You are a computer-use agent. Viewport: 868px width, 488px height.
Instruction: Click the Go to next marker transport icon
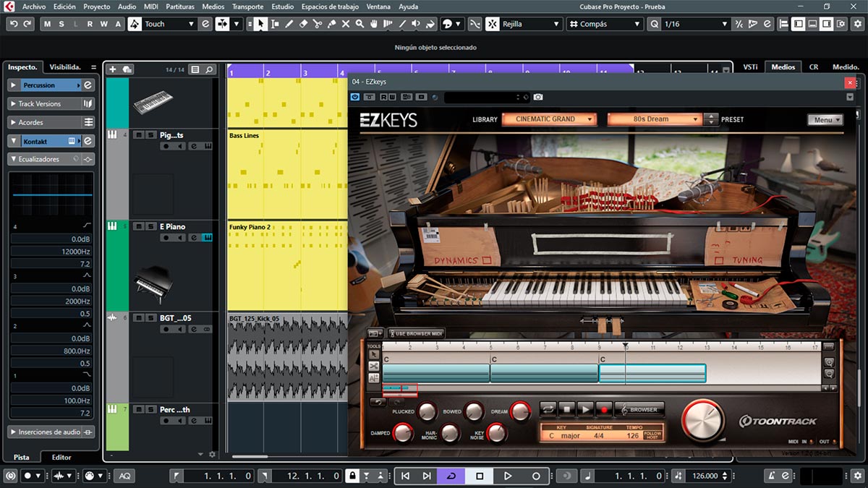click(427, 476)
